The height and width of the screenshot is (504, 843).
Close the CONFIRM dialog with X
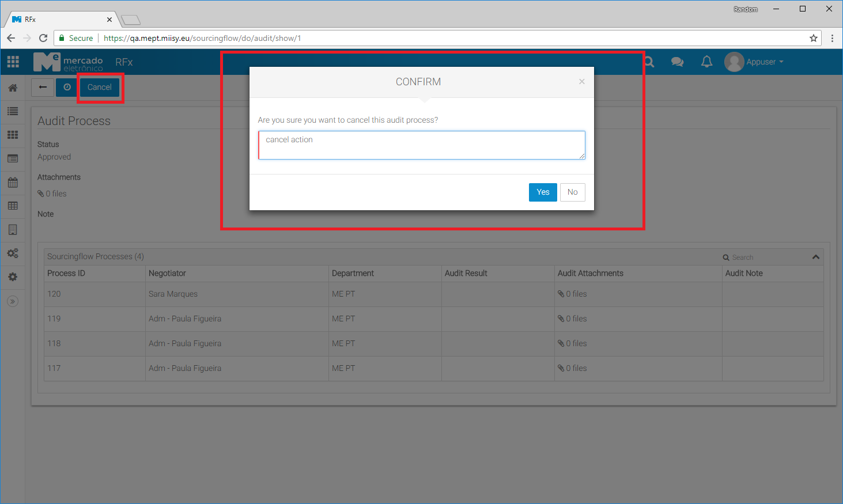pos(582,82)
